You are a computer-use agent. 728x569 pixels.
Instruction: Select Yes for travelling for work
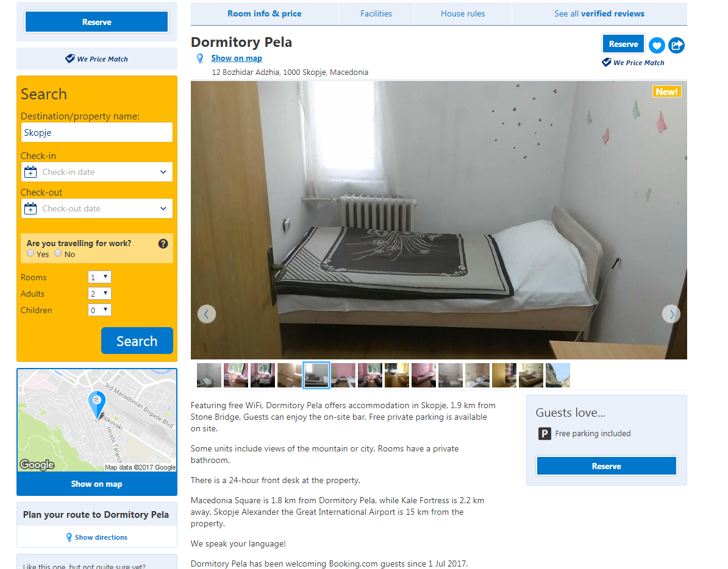pos(30,253)
